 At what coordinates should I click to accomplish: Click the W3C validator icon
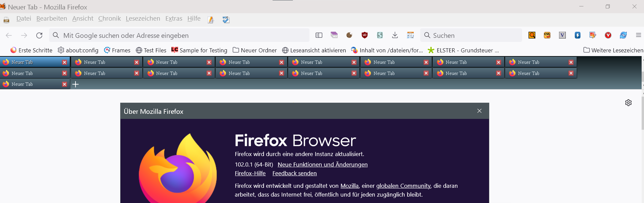coord(226,20)
